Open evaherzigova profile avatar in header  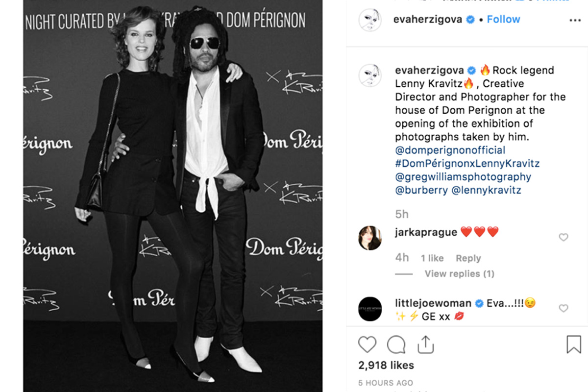[x=370, y=20]
